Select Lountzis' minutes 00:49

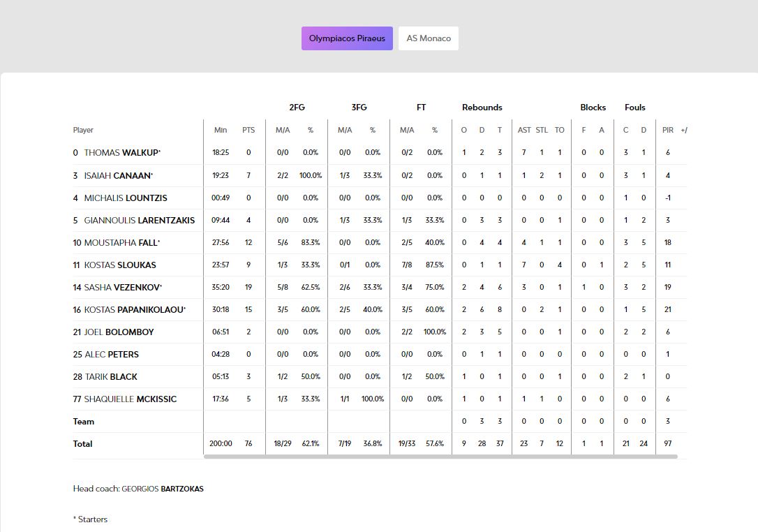(x=221, y=198)
